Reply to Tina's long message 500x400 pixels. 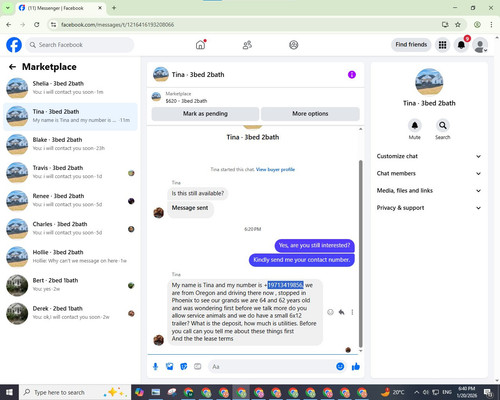point(341,312)
